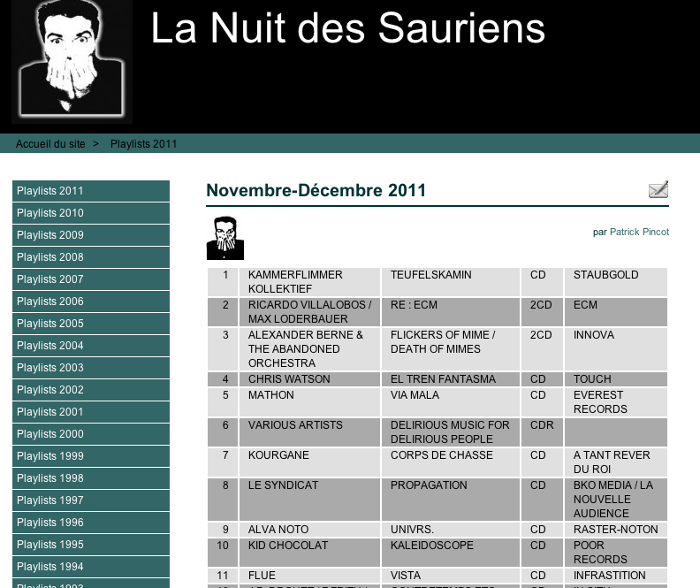700x588 pixels.
Task: Click VIA MALA album cell
Action: click(451, 401)
